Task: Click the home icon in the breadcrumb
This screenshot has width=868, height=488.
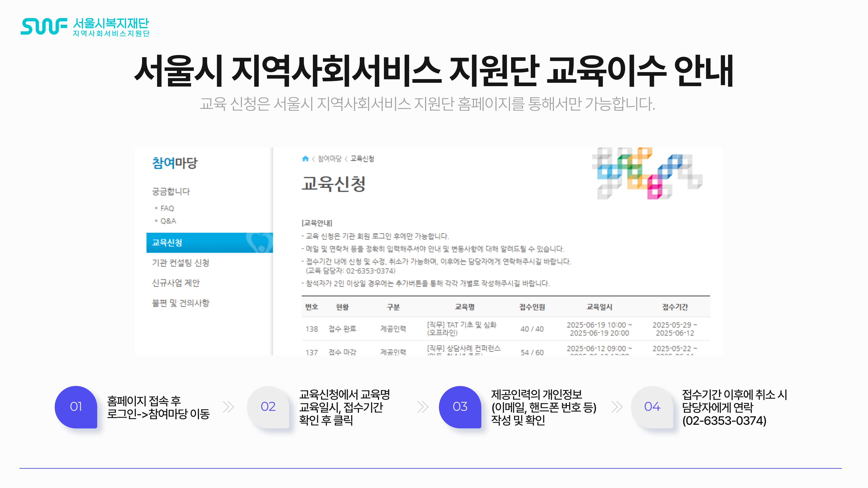Action: click(x=305, y=159)
